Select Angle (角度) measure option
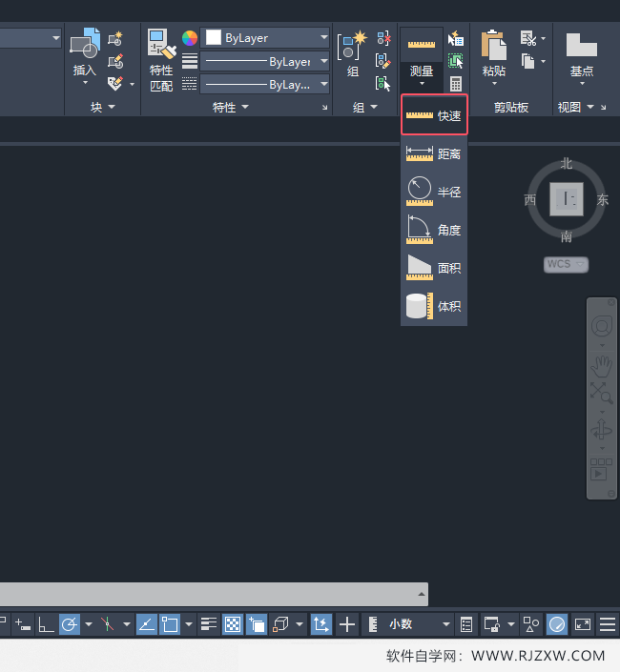The height and width of the screenshot is (672, 620). 434,230
